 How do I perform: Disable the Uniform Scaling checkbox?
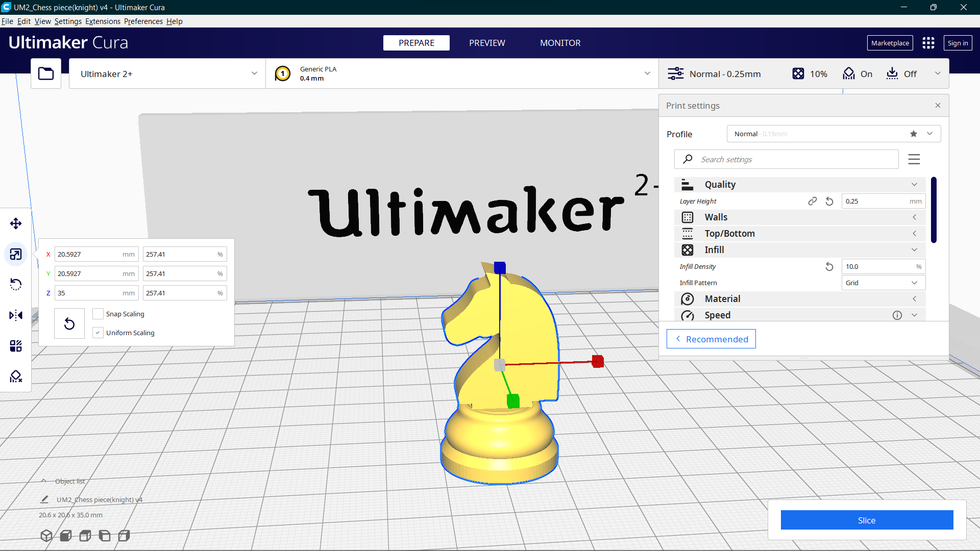pos(98,333)
